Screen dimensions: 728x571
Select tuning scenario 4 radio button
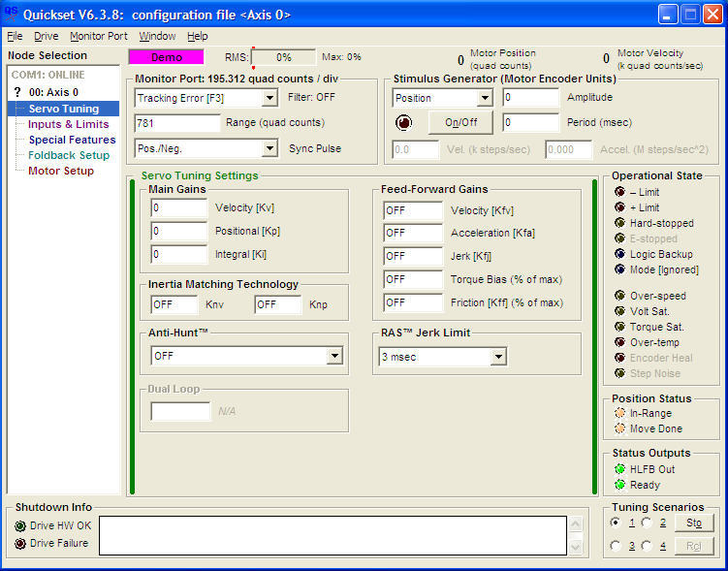pos(647,546)
